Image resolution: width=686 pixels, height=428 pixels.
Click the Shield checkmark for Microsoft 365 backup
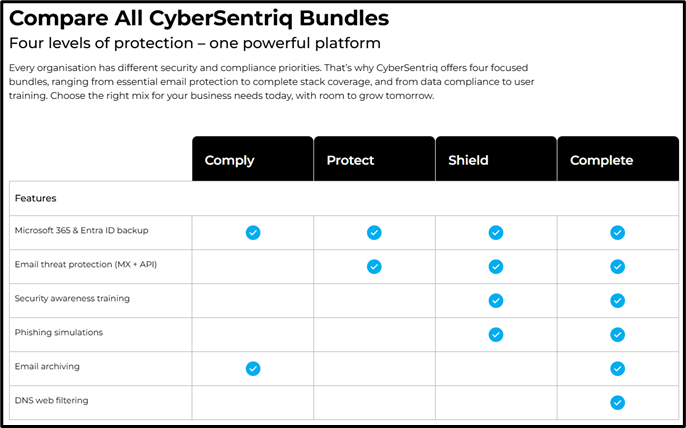(496, 233)
